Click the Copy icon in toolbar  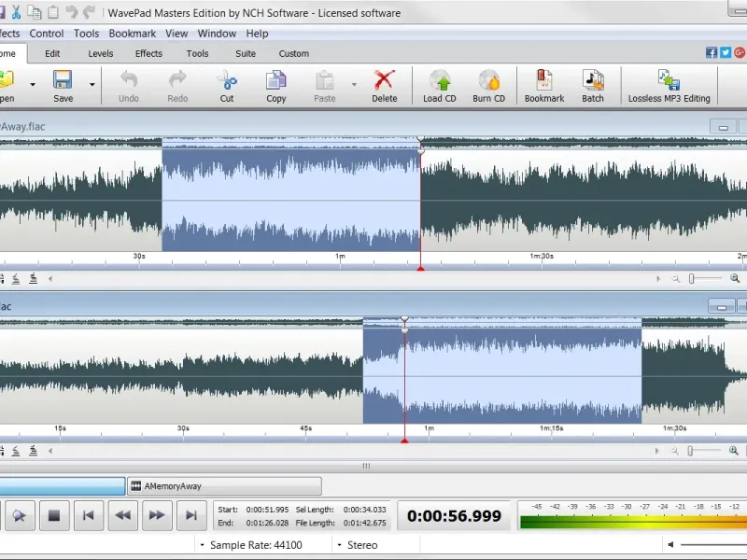click(276, 84)
